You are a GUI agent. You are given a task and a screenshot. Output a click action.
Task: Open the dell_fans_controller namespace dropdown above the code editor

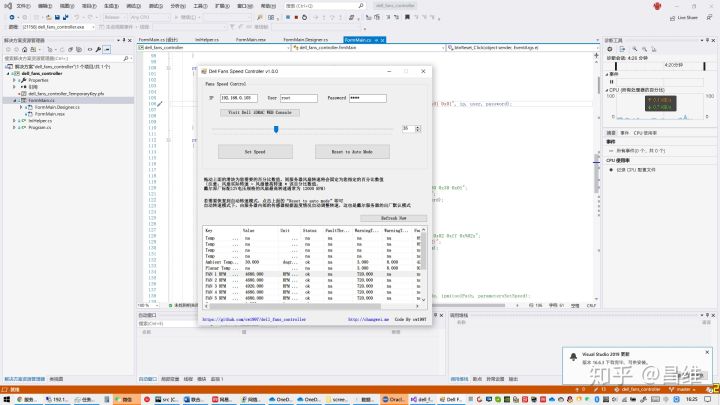coord(214,47)
